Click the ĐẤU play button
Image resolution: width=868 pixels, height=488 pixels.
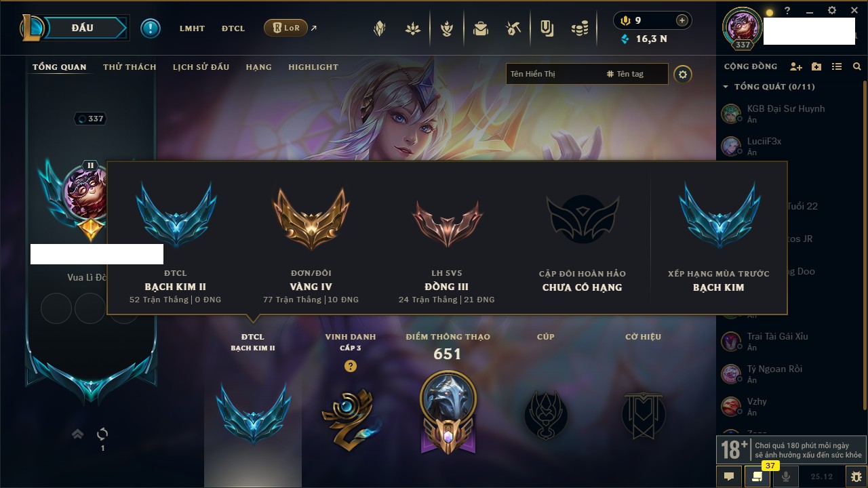click(83, 28)
